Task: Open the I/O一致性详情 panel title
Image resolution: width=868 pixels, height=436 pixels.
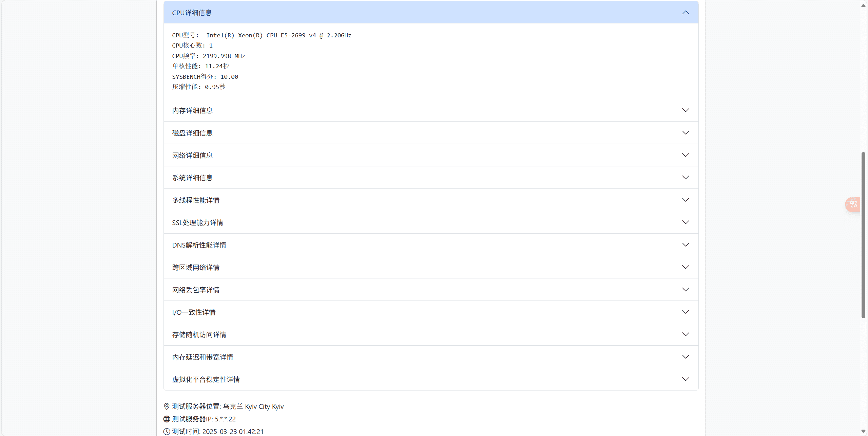Action: click(x=194, y=312)
